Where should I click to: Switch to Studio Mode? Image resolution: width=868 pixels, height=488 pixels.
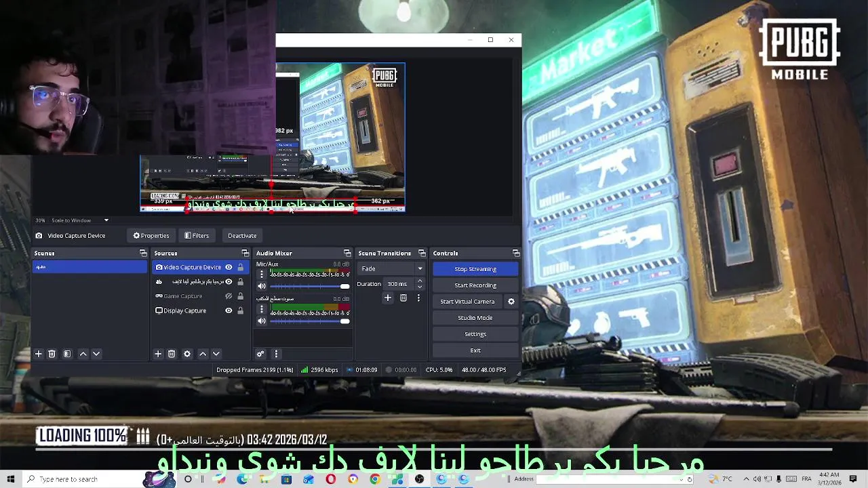pos(475,318)
